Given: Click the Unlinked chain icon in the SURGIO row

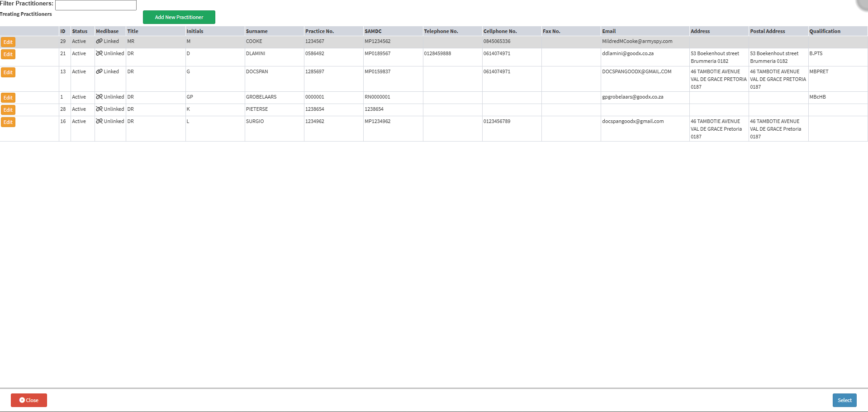Looking at the screenshot, I should click(99, 121).
